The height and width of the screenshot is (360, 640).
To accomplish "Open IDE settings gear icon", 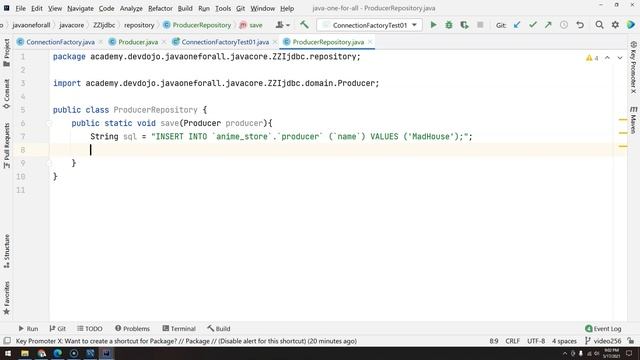I will point(615,25).
